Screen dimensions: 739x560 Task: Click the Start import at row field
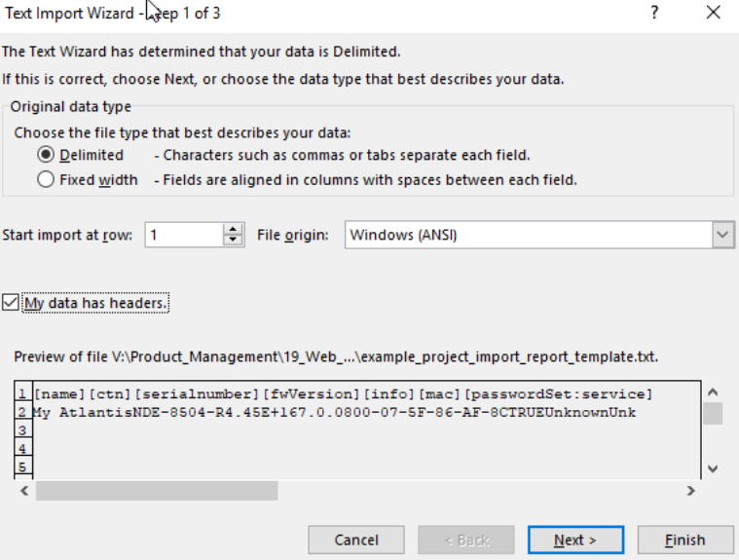coord(183,235)
